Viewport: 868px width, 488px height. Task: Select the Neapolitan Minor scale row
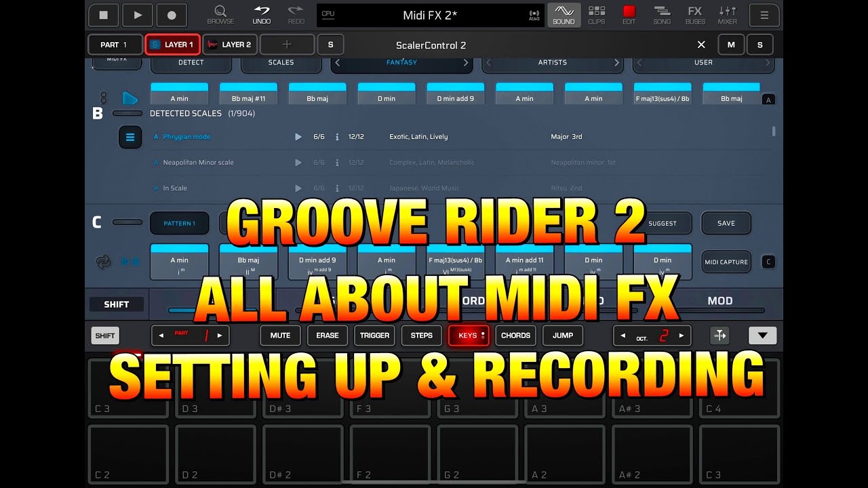[x=461, y=163]
